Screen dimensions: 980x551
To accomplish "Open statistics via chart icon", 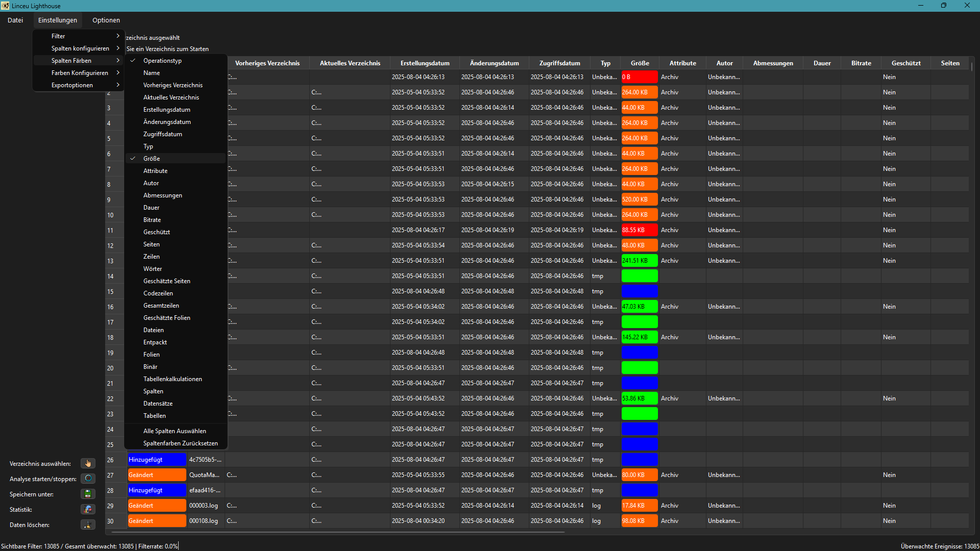I will 88,509.
